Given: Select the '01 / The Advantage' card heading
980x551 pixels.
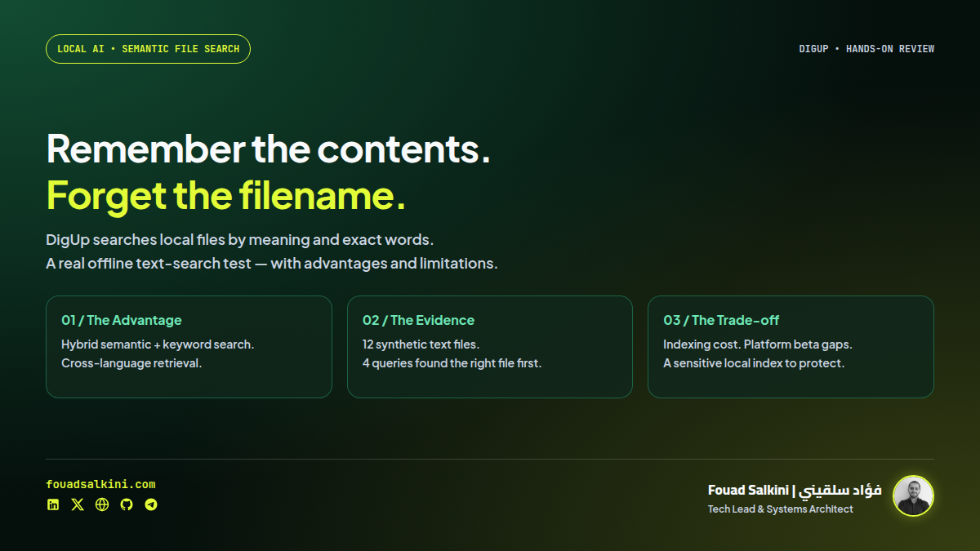Looking at the screenshot, I should (x=122, y=320).
